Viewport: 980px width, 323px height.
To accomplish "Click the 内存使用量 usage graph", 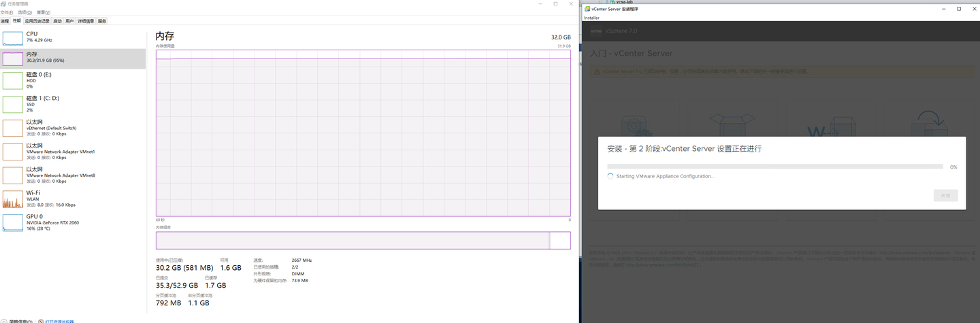I will pos(363,133).
